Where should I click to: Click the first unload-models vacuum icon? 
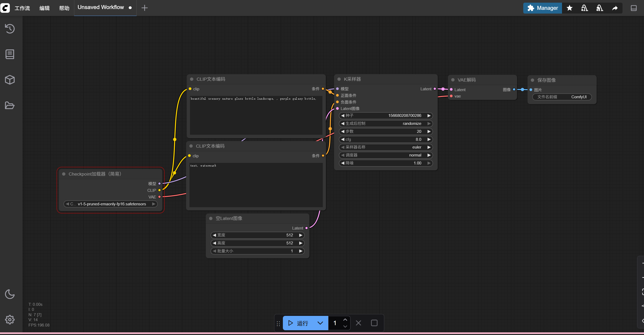coord(584,8)
